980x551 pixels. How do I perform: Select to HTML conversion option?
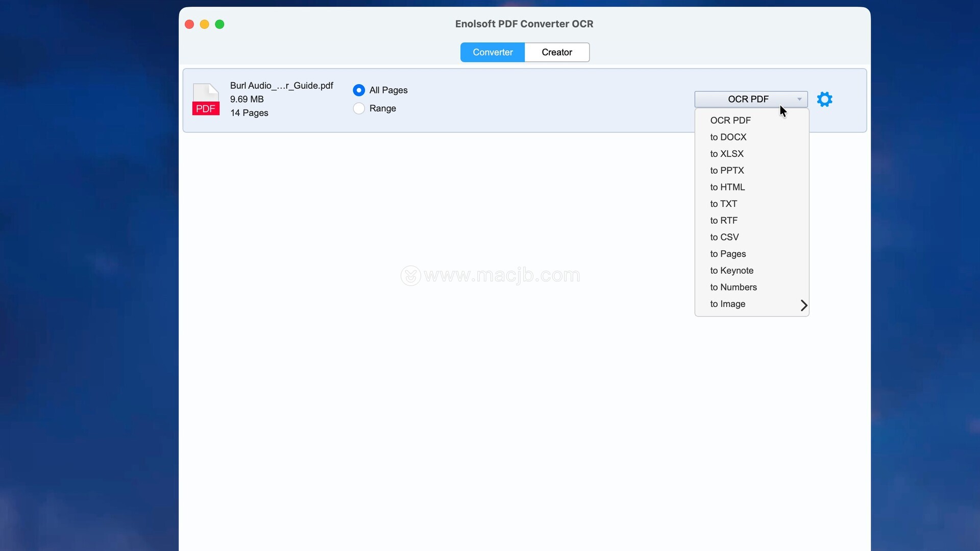click(727, 187)
